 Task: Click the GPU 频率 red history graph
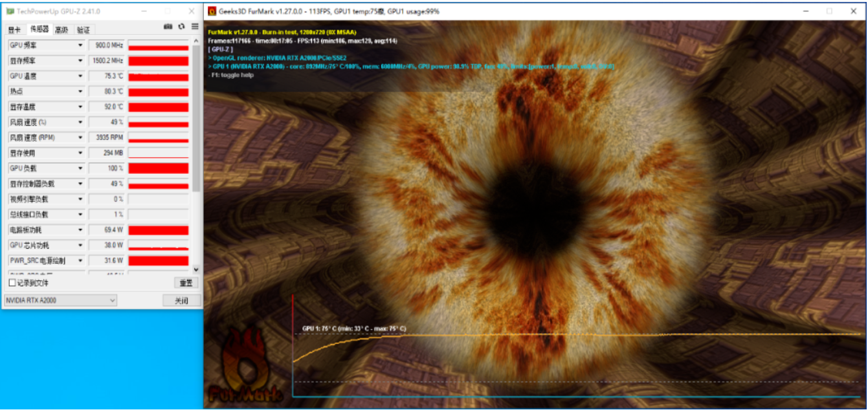coord(159,45)
